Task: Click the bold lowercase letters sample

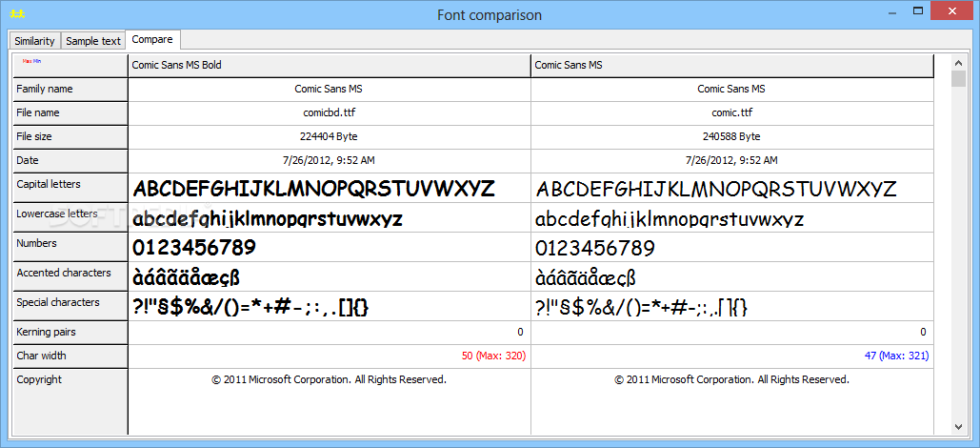Action: tap(268, 219)
